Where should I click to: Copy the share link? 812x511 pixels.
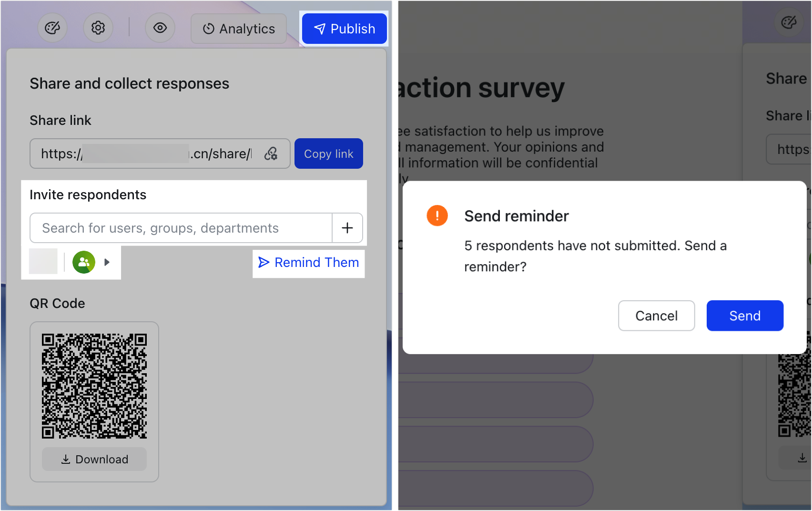coord(328,153)
